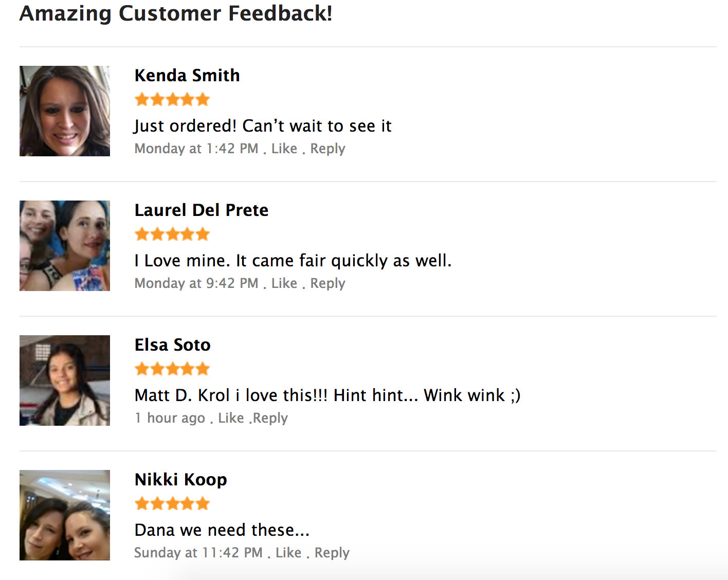Screen dimensions: 728x580
Task: Click Nikki Koop's star rating
Action: click(172, 504)
